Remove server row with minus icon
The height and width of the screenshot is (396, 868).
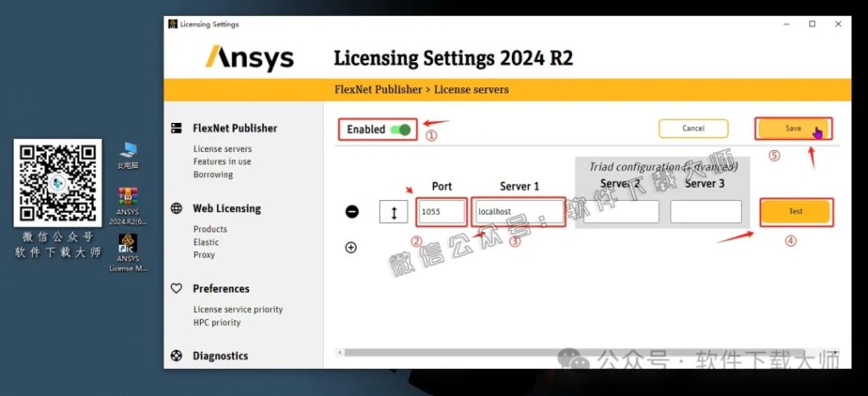pyautogui.click(x=352, y=212)
